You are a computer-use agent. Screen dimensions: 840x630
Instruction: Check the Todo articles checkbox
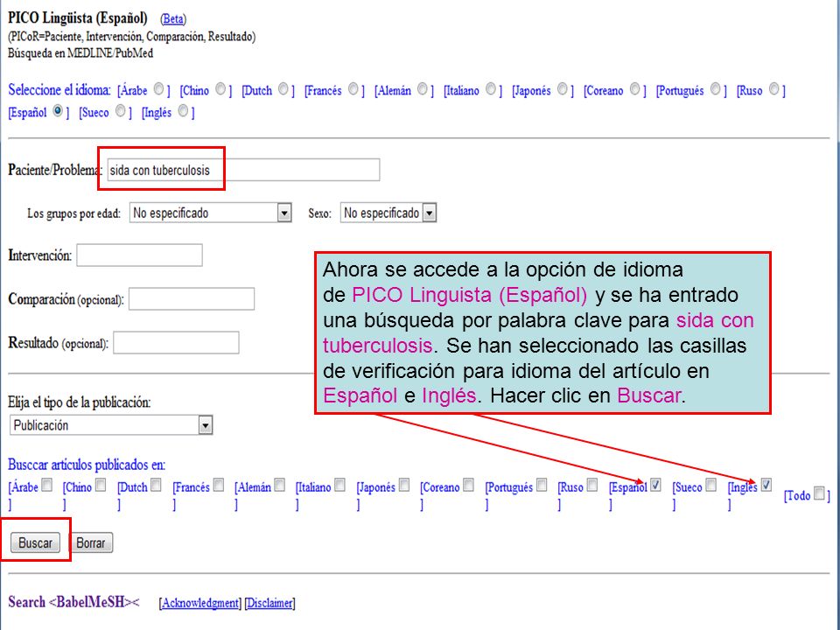(819, 493)
